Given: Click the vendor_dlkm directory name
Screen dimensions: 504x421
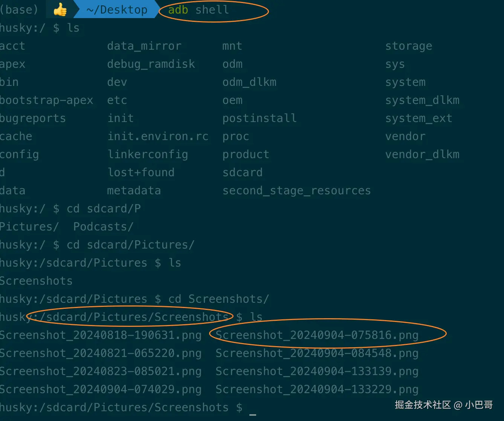Looking at the screenshot, I should 422,154.
